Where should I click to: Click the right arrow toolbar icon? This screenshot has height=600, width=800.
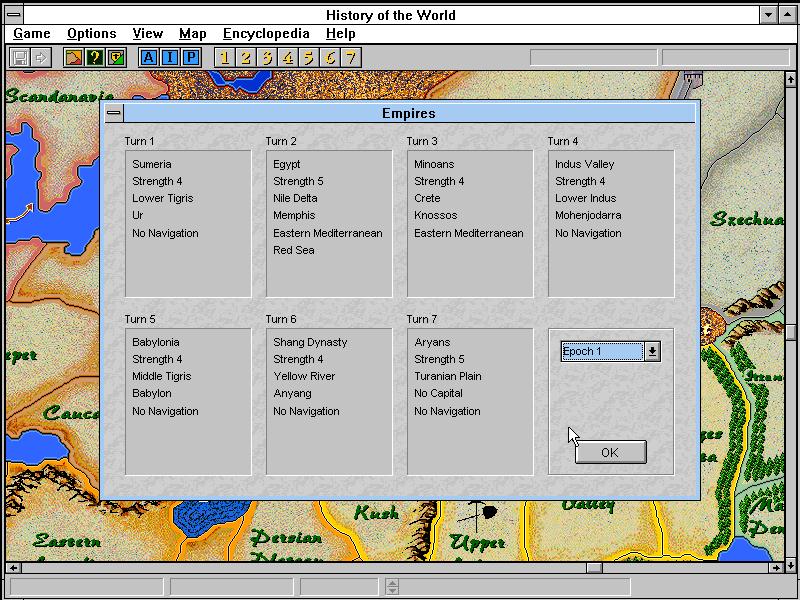[41, 58]
